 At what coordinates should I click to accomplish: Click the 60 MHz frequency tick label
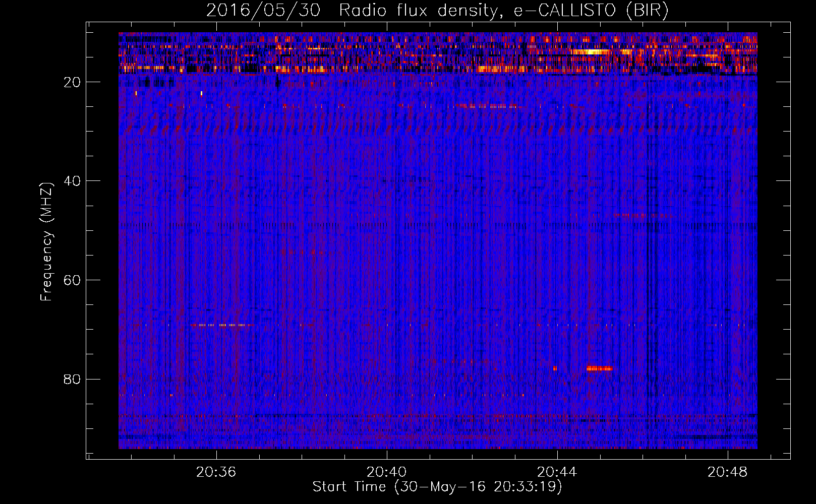73,280
